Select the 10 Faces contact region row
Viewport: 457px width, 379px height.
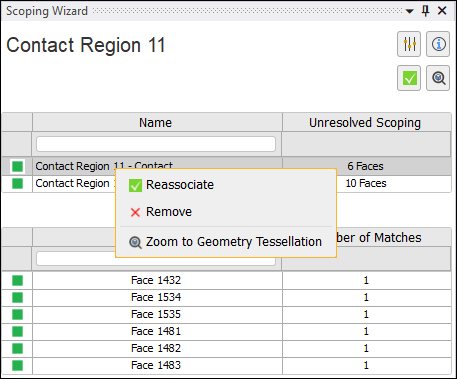tap(227, 183)
